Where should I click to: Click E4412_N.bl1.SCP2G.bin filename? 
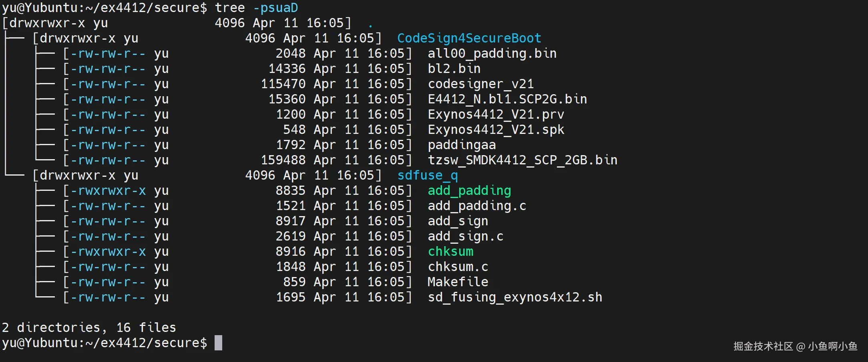[507, 99]
